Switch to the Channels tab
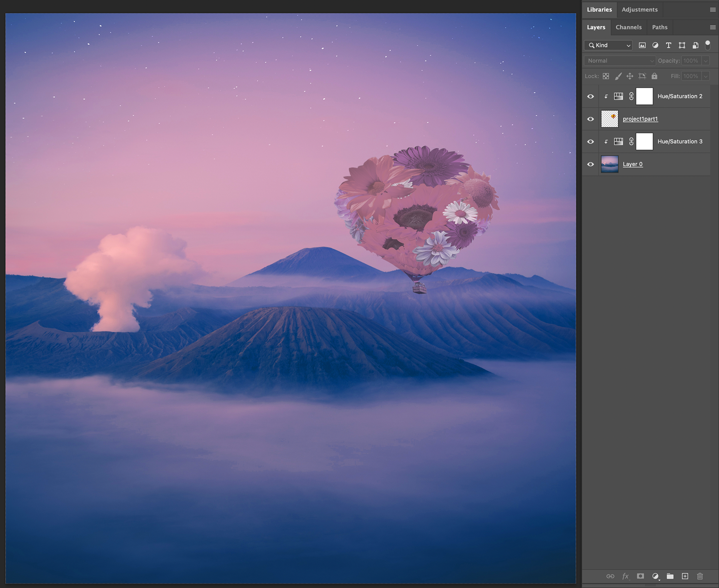Image resolution: width=719 pixels, height=588 pixels. (x=628, y=27)
